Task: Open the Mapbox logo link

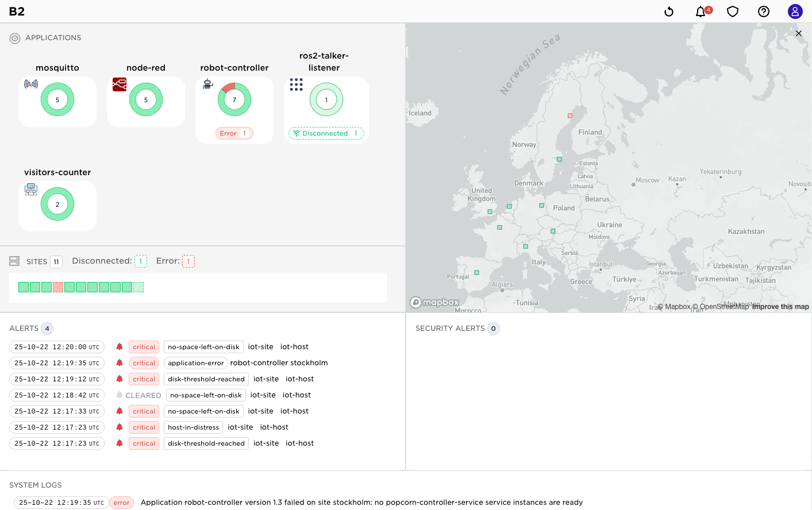Action: tap(435, 303)
